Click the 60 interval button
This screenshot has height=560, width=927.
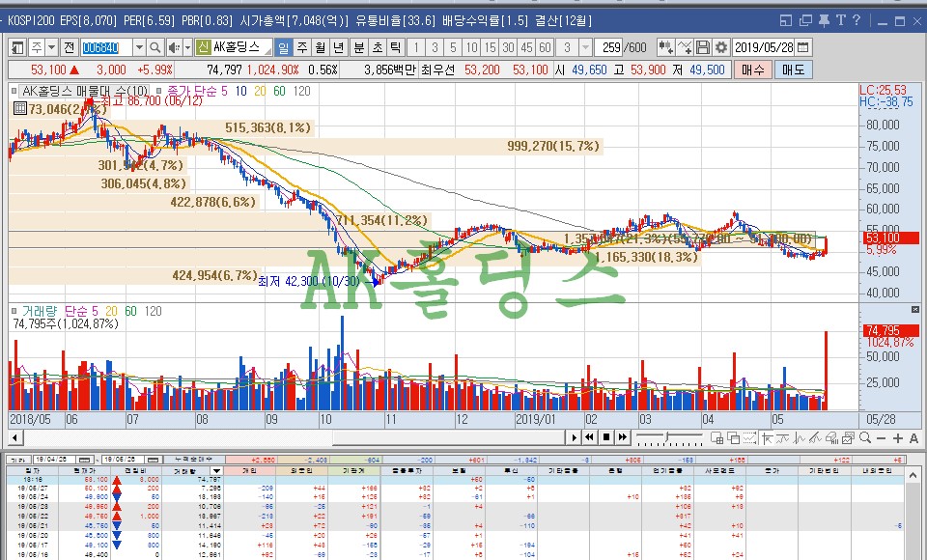545,47
